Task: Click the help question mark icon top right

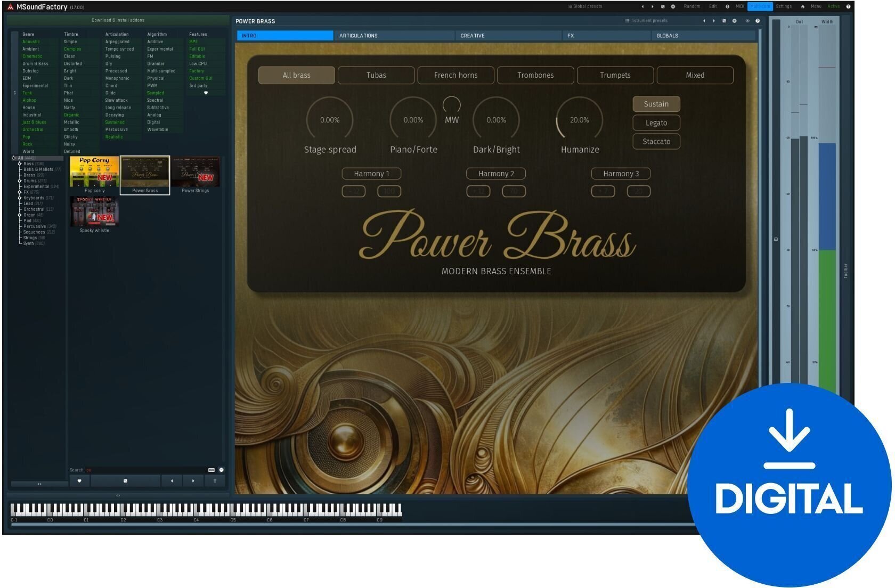Action: 849,6
